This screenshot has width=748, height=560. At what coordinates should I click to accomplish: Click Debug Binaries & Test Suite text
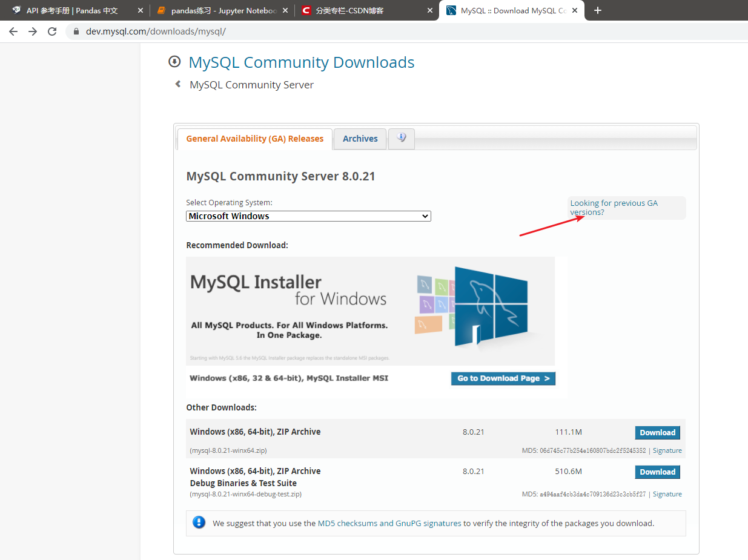coord(243,483)
